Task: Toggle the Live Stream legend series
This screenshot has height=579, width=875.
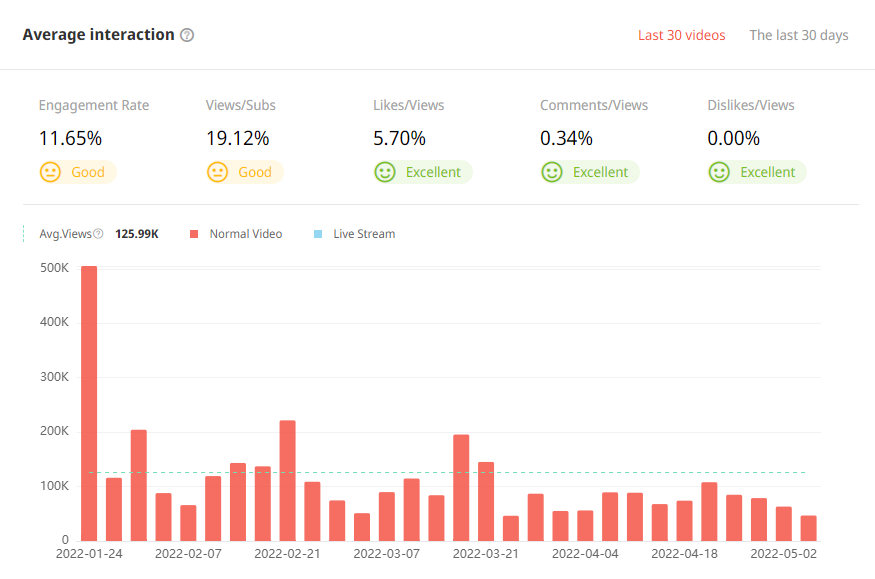Action: pyautogui.click(x=363, y=234)
